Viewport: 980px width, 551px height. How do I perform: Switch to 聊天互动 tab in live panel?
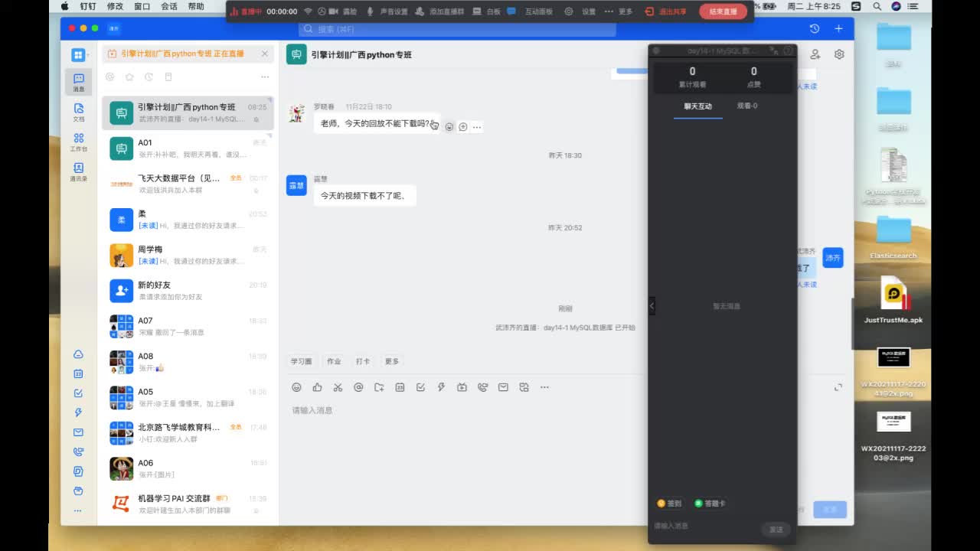(x=697, y=106)
